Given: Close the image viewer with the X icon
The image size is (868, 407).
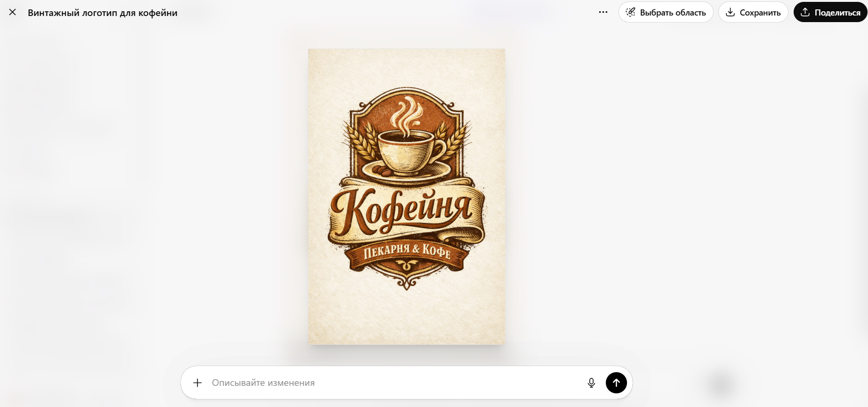Looking at the screenshot, I should click(13, 12).
